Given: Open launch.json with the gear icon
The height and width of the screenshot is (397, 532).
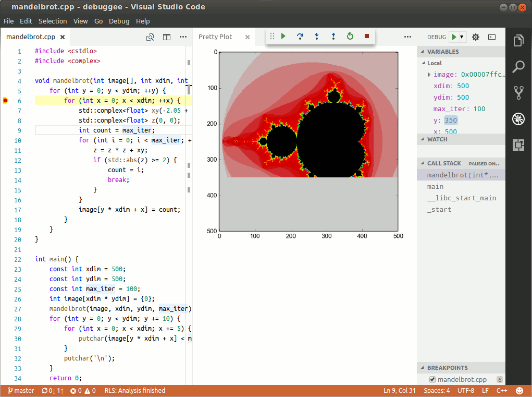Looking at the screenshot, I should [x=476, y=37].
